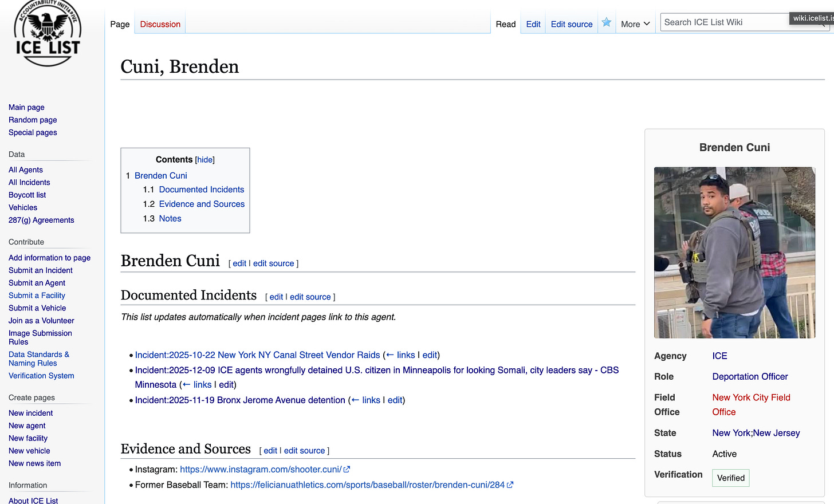Click Submit an Agent
The width and height of the screenshot is (834, 504).
tap(37, 283)
